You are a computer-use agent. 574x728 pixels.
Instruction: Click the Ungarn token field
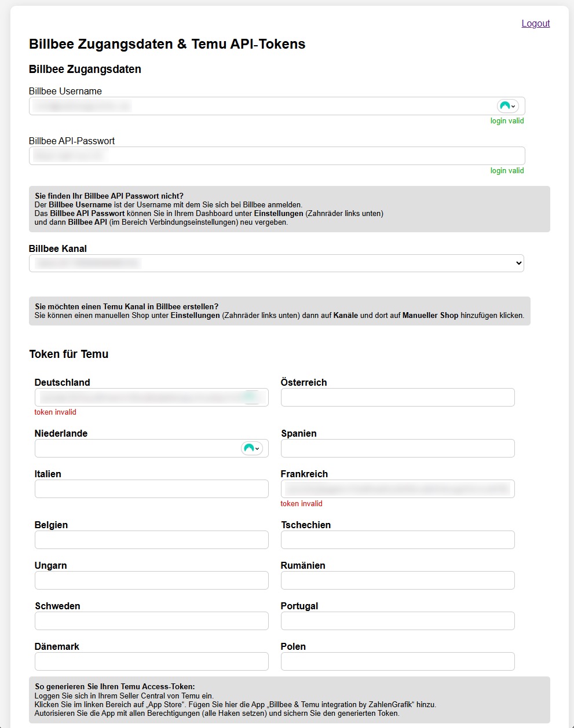click(x=152, y=580)
